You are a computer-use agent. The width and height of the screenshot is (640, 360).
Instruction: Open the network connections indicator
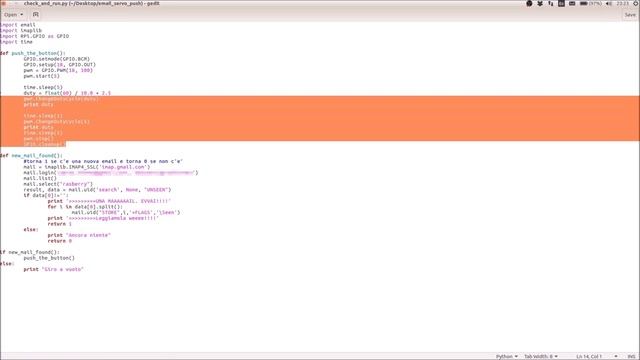[551, 3]
